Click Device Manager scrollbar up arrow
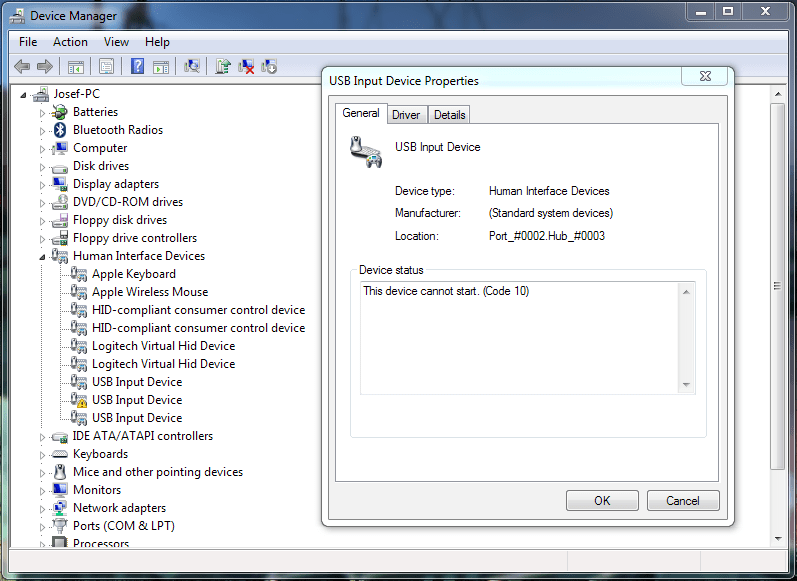 778,94
